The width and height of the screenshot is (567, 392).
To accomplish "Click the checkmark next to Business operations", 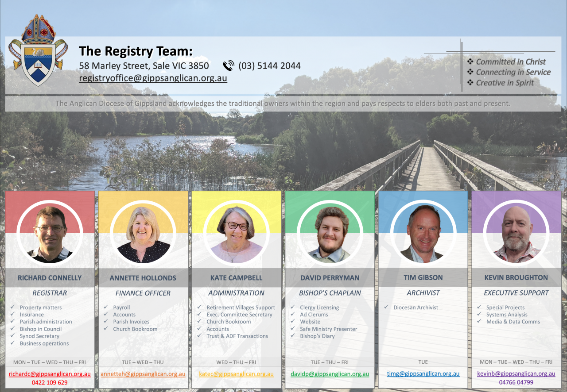I will coord(12,343).
